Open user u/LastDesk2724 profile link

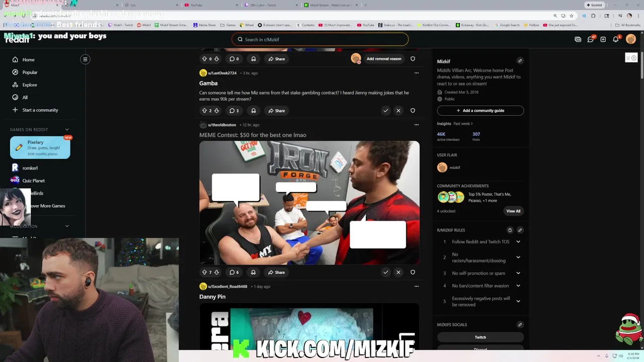[x=222, y=73]
